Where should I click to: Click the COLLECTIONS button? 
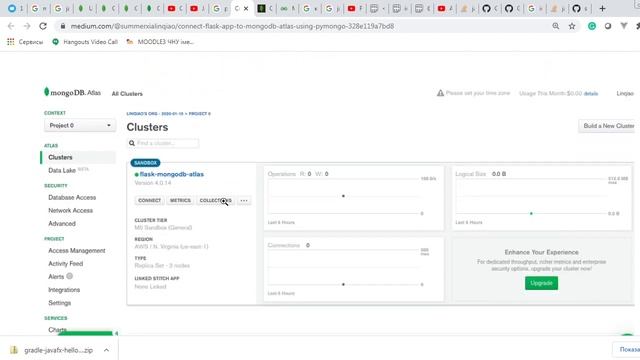tap(216, 200)
